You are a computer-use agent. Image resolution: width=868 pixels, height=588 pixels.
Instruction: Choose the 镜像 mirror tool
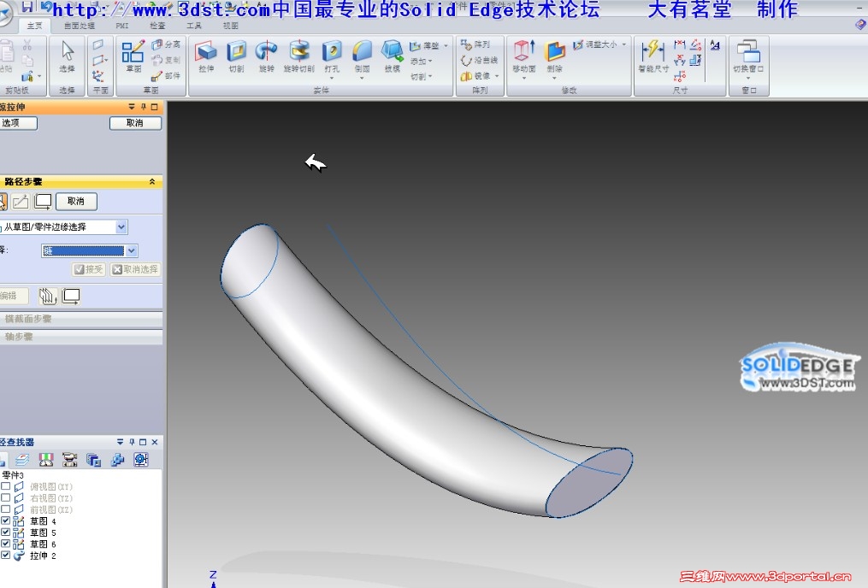476,75
